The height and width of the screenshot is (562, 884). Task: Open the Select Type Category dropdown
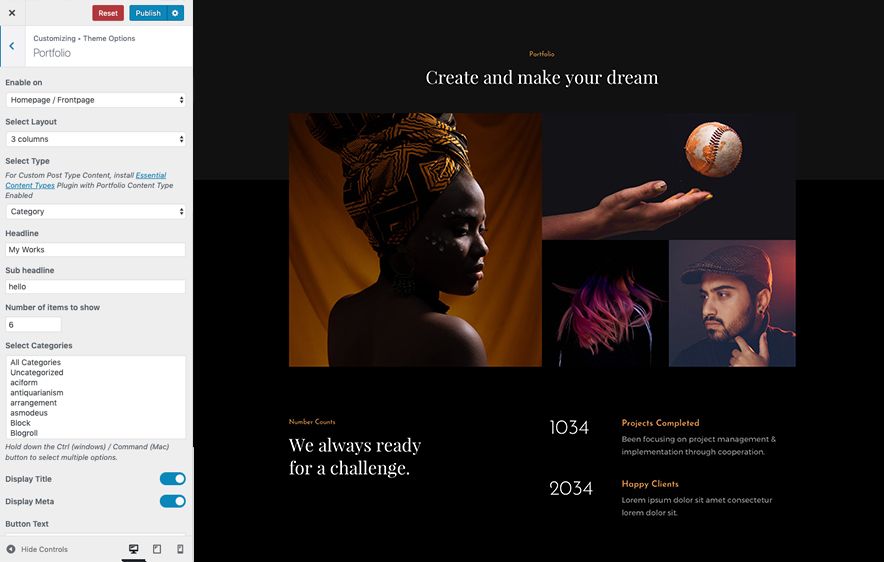pyautogui.click(x=96, y=211)
